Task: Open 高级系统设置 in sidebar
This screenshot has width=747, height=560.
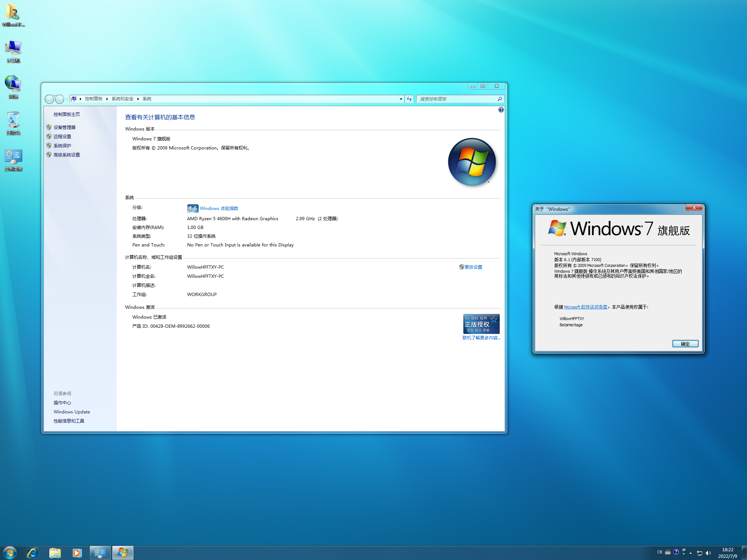Action: [x=67, y=155]
